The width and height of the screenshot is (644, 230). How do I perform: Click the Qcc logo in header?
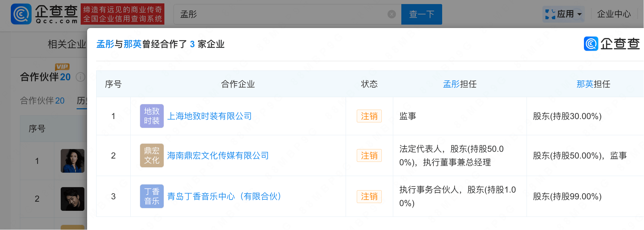pyautogui.click(x=45, y=14)
